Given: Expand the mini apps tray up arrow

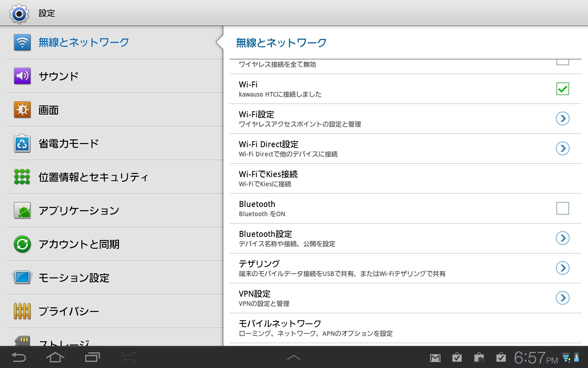Looking at the screenshot, I should 294,357.
